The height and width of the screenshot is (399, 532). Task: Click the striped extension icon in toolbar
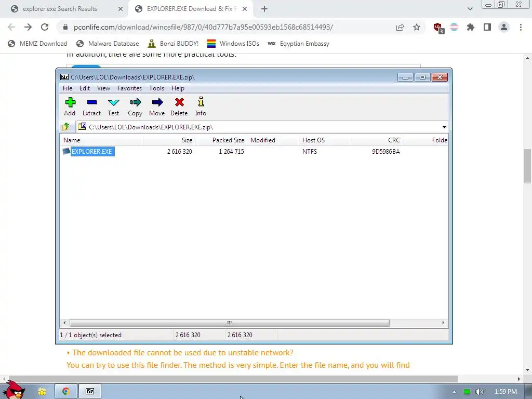454,28
